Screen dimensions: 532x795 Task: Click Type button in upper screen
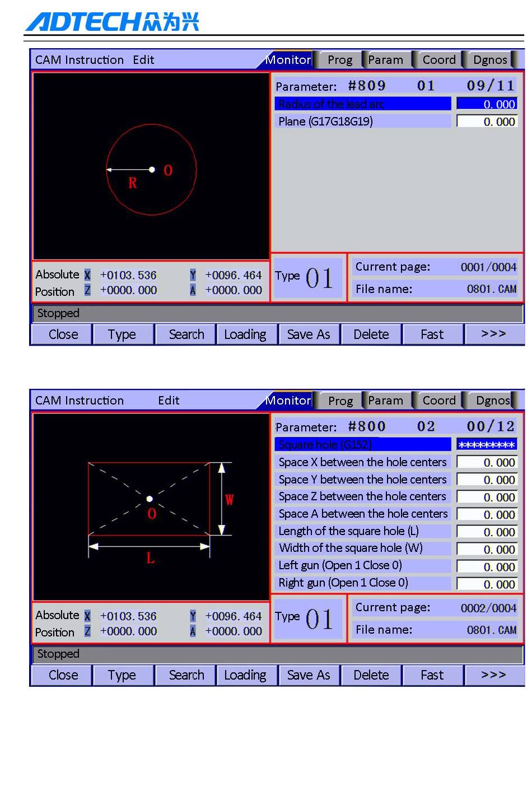coord(123,334)
